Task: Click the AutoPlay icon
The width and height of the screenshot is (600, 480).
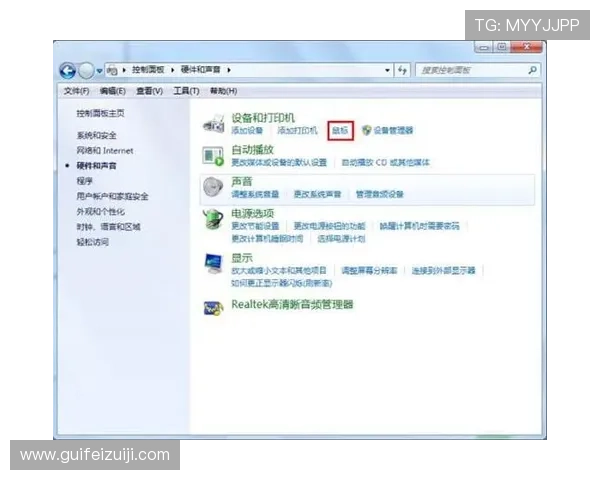Action: point(213,156)
